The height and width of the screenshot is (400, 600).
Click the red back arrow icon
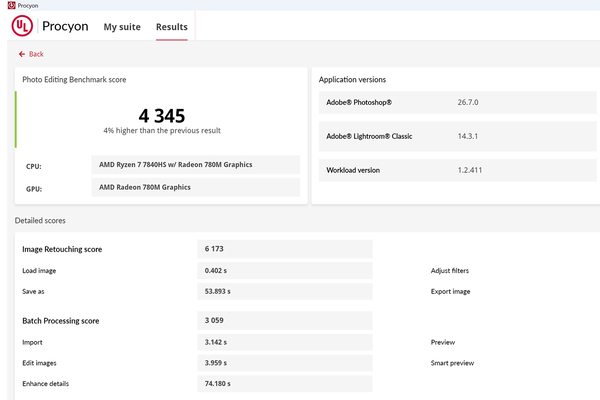[x=21, y=54]
